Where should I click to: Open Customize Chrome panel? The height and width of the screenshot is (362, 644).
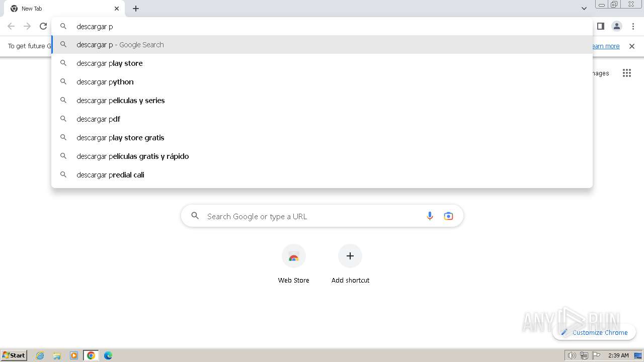coord(594,332)
